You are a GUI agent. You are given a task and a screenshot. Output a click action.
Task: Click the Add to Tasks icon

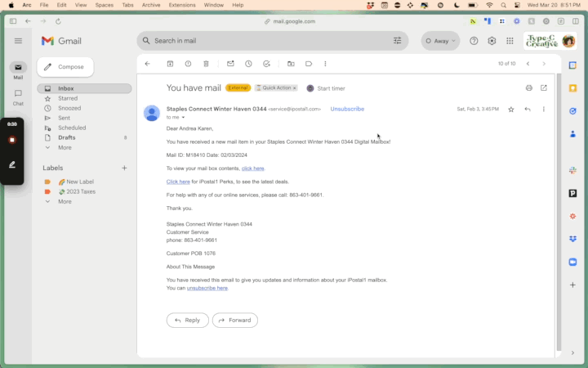[x=266, y=64]
